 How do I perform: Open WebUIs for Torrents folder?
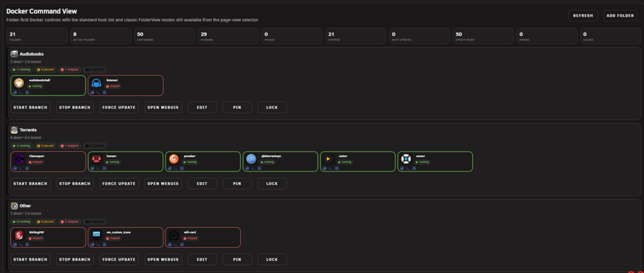click(163, 184)
